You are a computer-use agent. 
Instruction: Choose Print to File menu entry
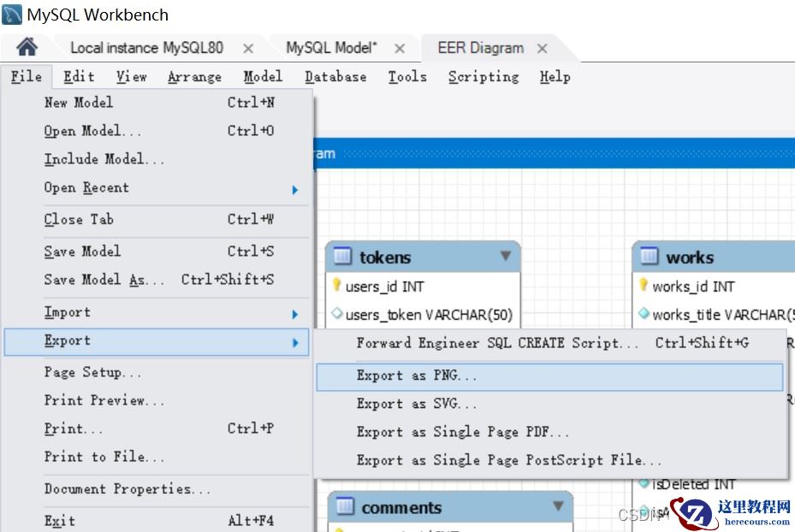coord(157,458)
